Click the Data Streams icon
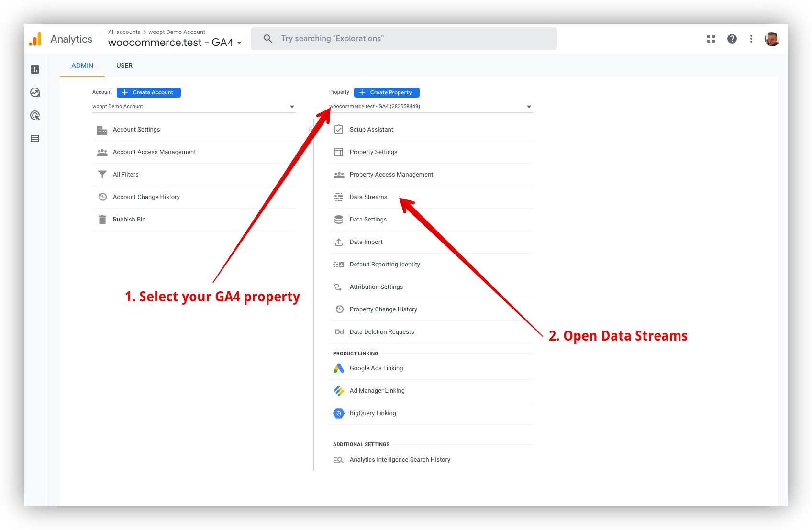Image resolution: width=812 pixels, height=530 pixels. pyautogui.click(x=339, y=197)
